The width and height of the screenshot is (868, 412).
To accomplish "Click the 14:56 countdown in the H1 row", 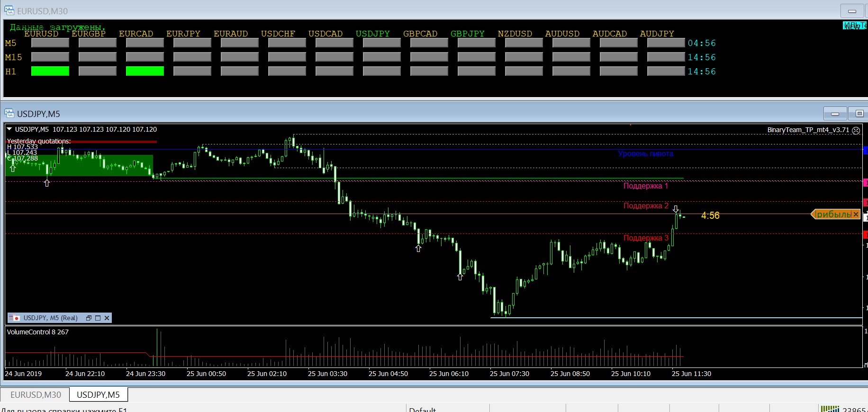I will (702, 72).
